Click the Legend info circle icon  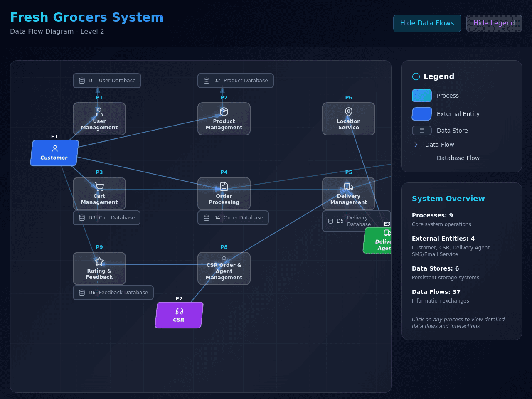tap(416, 76)
